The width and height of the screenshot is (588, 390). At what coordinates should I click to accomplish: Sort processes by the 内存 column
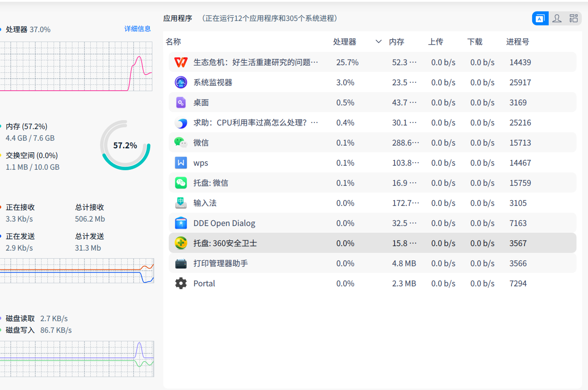(397, 42)
